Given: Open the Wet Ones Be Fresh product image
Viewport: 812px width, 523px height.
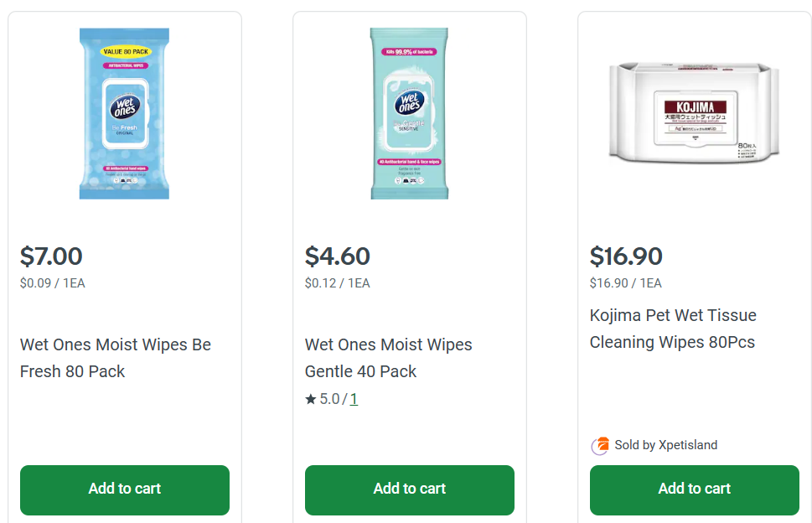Looking at the screenshot, I should click(125, 114).
